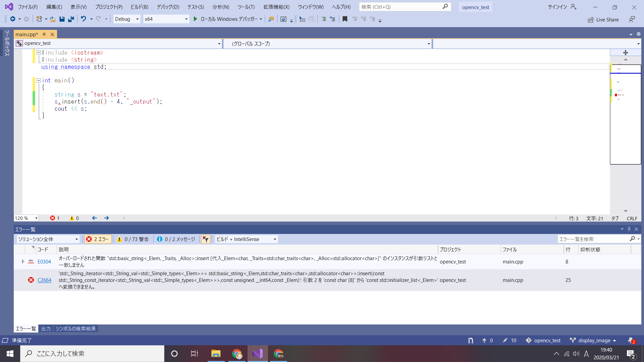This screenshot has height=362, width=644.
Task: Click the error list search field
Action: (594, 239)
